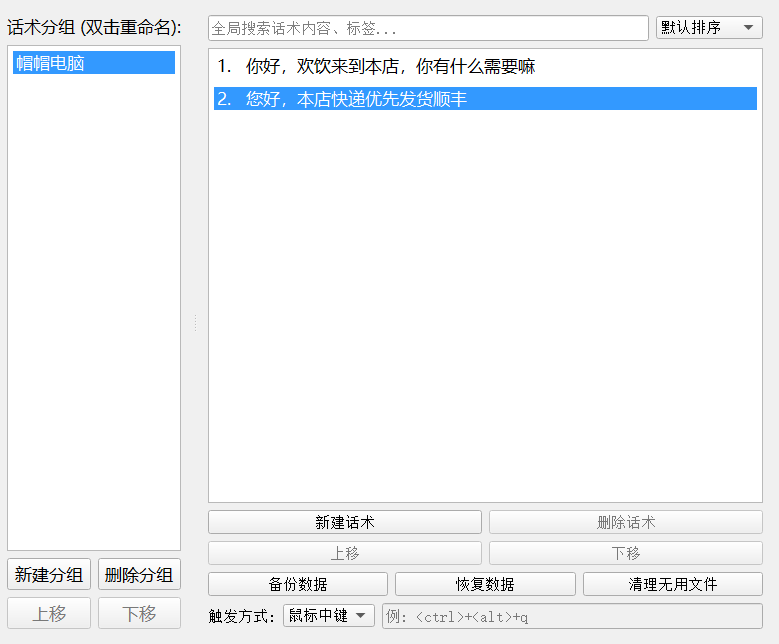Click the splitter handle between the panels

click(195, 322)
